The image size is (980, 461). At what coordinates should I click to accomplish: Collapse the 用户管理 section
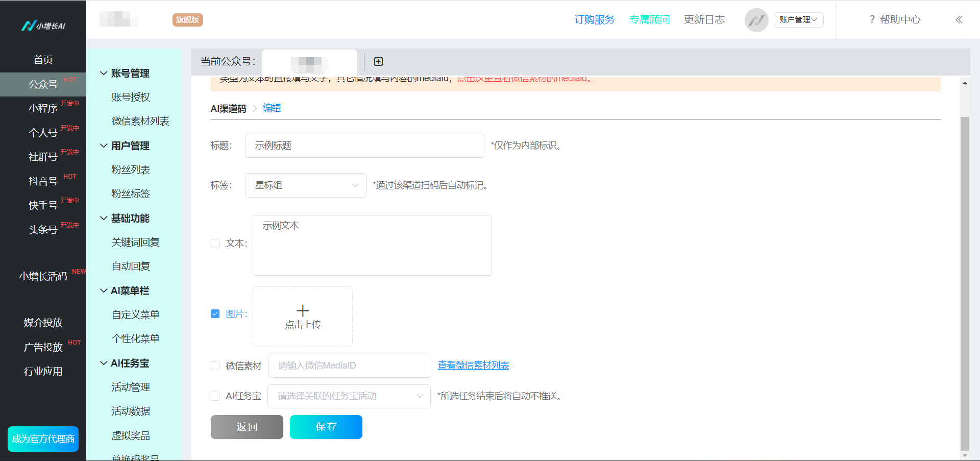(x=104, y=146)
